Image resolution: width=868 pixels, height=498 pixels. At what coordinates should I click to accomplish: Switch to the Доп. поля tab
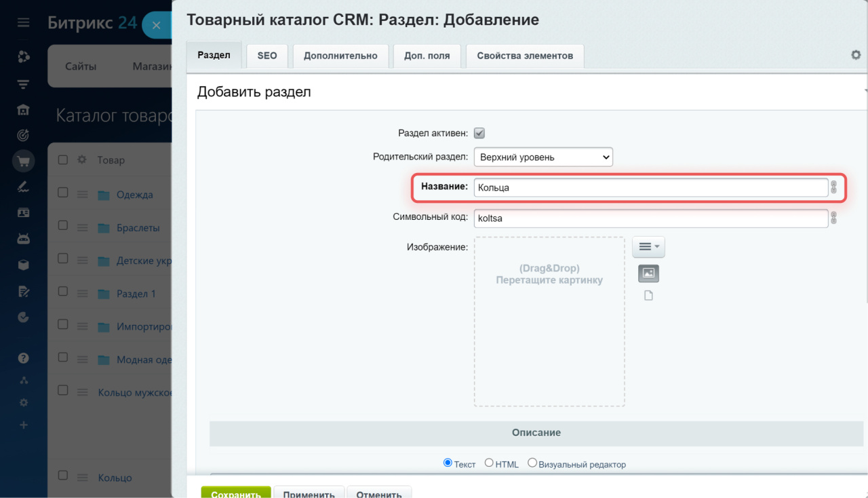click(x=427, y=56)
